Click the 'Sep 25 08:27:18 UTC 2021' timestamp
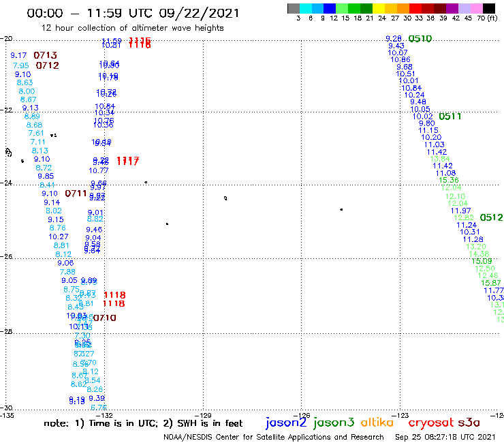This screenshot has width=504, height=443. 445,437
